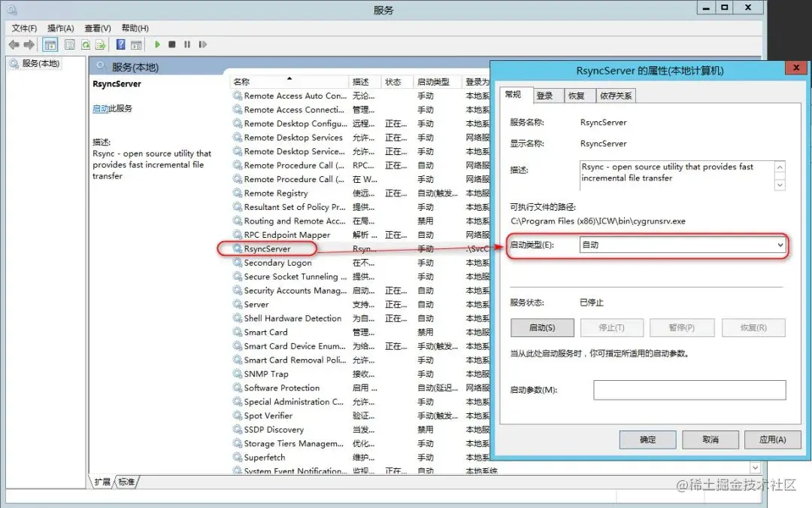Viewport: 812px width, 508px height.
Task: Switch to 扩展 view tab at bottom
Action: point(102,482)
